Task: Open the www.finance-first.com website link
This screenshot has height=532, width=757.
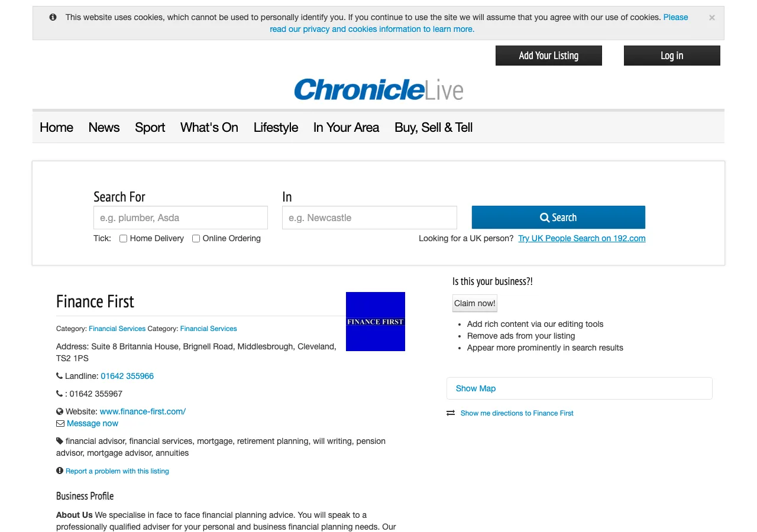Action: click(x=143, y=411)
